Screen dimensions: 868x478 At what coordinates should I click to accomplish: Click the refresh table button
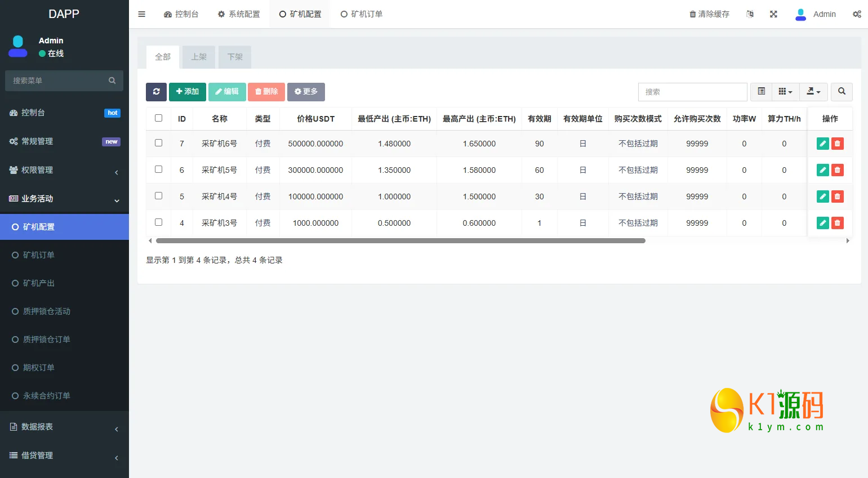tap(156, 92)
